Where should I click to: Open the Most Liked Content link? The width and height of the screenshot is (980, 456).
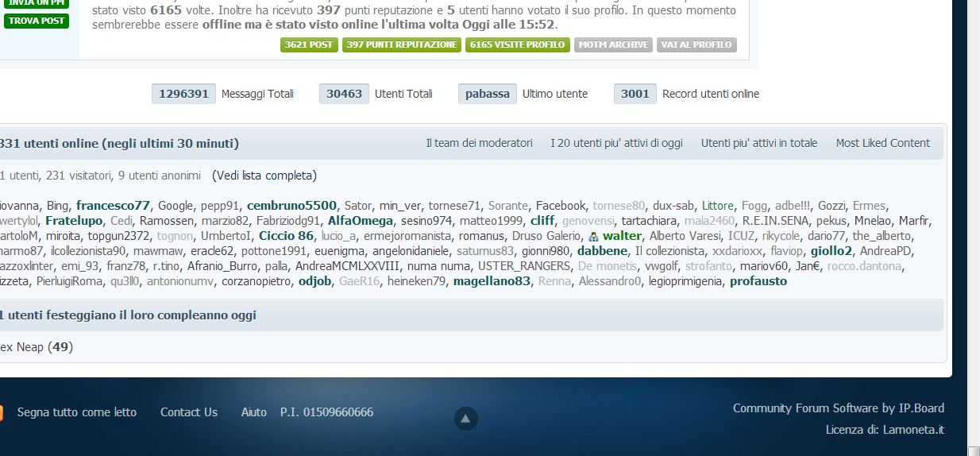[883, 143]
